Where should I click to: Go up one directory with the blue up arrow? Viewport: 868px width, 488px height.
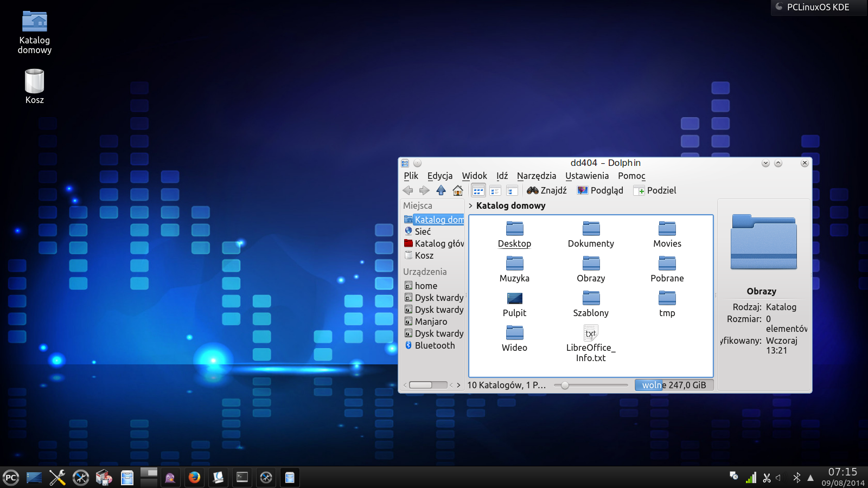(x=441, y=190)
